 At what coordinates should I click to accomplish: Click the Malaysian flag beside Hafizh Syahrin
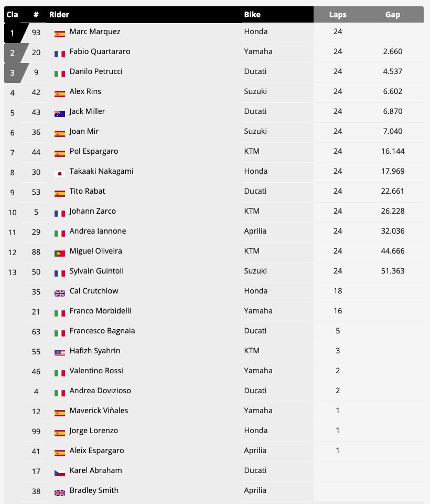click(x=60, y=353)
